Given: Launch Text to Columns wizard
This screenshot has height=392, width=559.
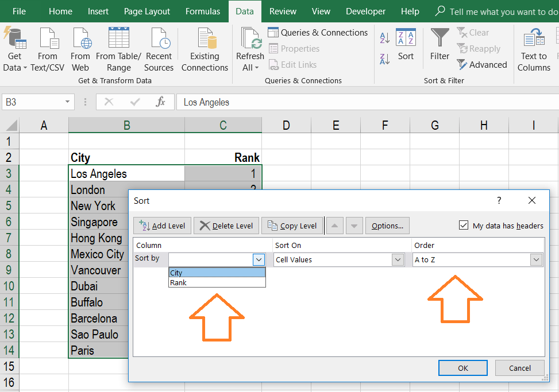Looking at the screenshot, I should (534, 49).
